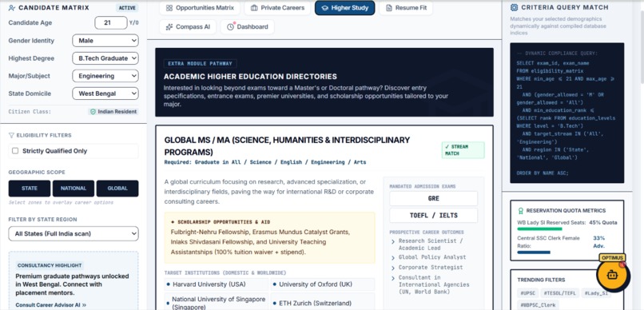This screenshot has width=644, height=310.
Task: Toggle the STATE geographic scope button
Action: click(30, 189)
